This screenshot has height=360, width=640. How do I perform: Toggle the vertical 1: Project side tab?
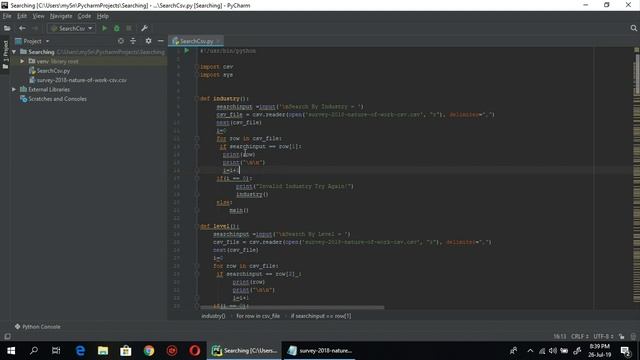pyautogui.click(x=5, y=55)
